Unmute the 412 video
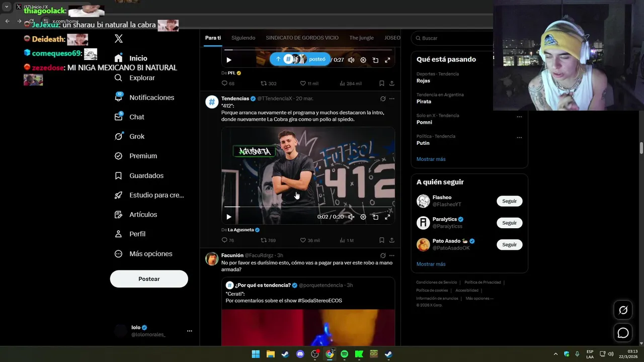 pyautogui.click(x=351, y=217)
